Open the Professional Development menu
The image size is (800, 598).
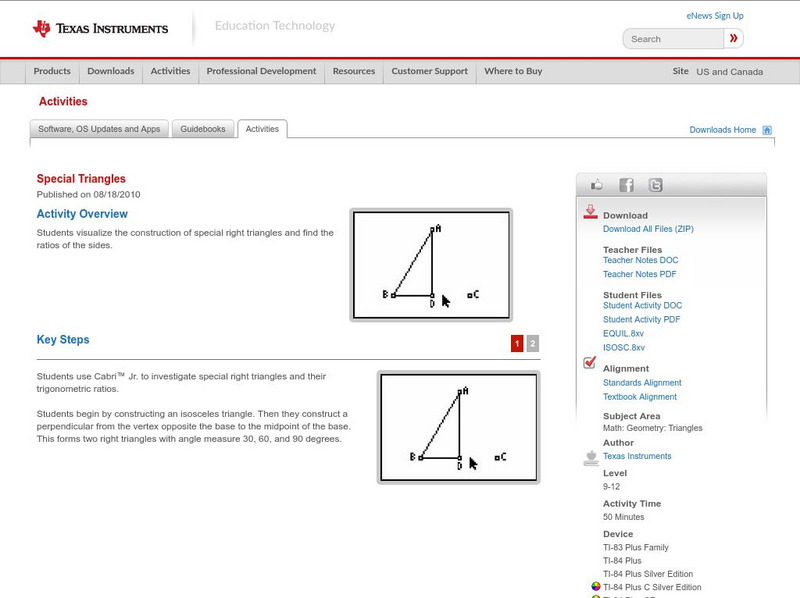[x=262, y=71]
